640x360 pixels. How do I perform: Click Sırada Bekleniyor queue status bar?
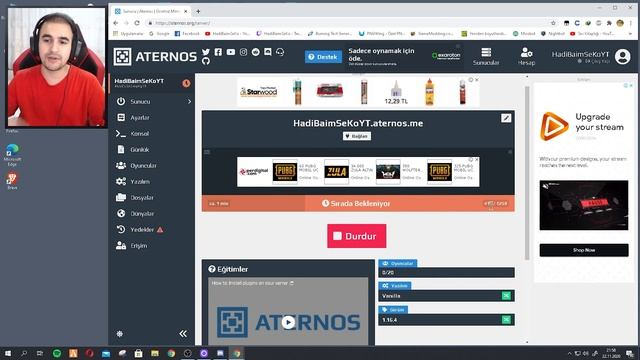[358, 203]
